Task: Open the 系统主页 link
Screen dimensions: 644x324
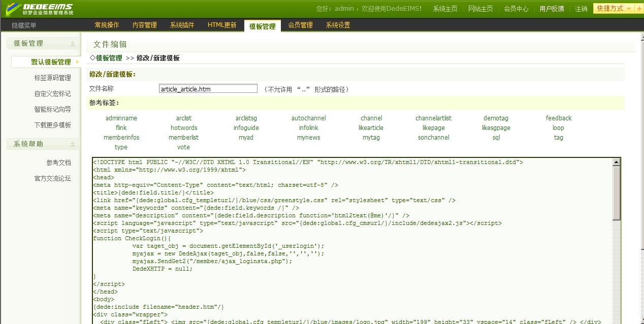Action: [445, 9]
